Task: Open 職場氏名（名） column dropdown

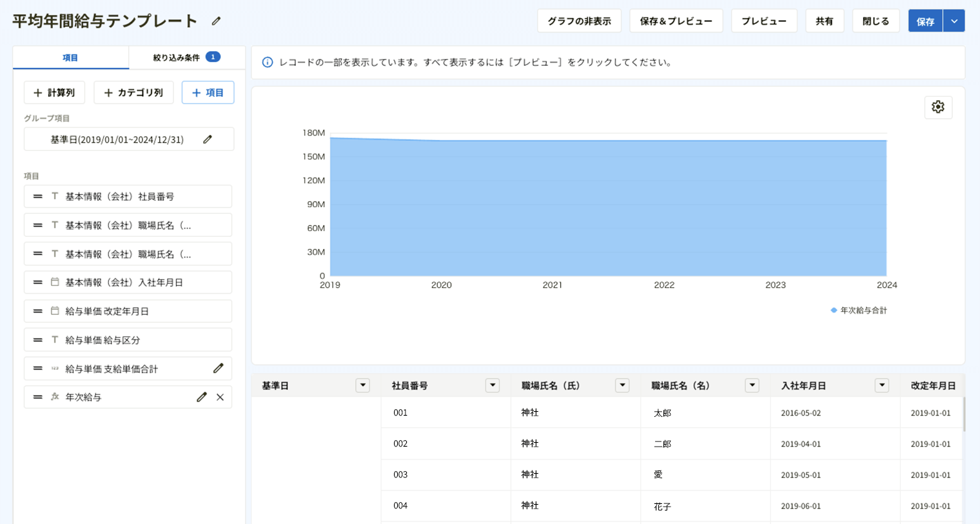Action: pyautogui.click(x=752, y=385)
